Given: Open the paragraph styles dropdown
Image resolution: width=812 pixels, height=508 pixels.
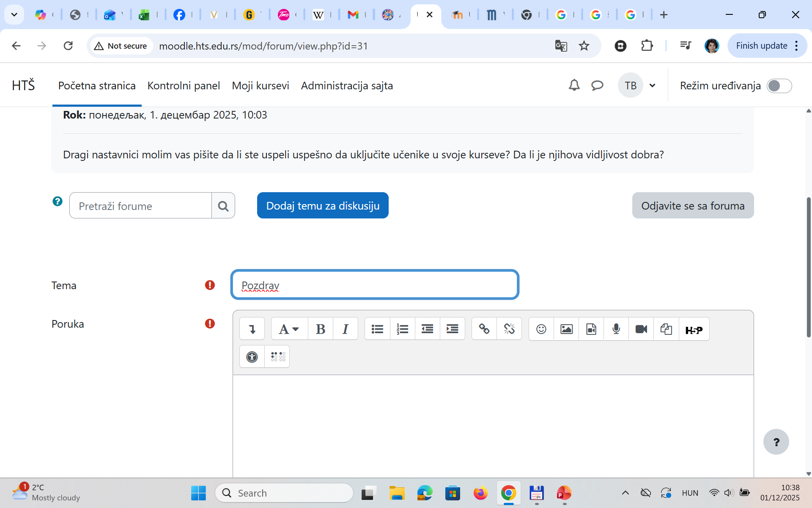Looking at the screenshot, I should click(289, 329).
